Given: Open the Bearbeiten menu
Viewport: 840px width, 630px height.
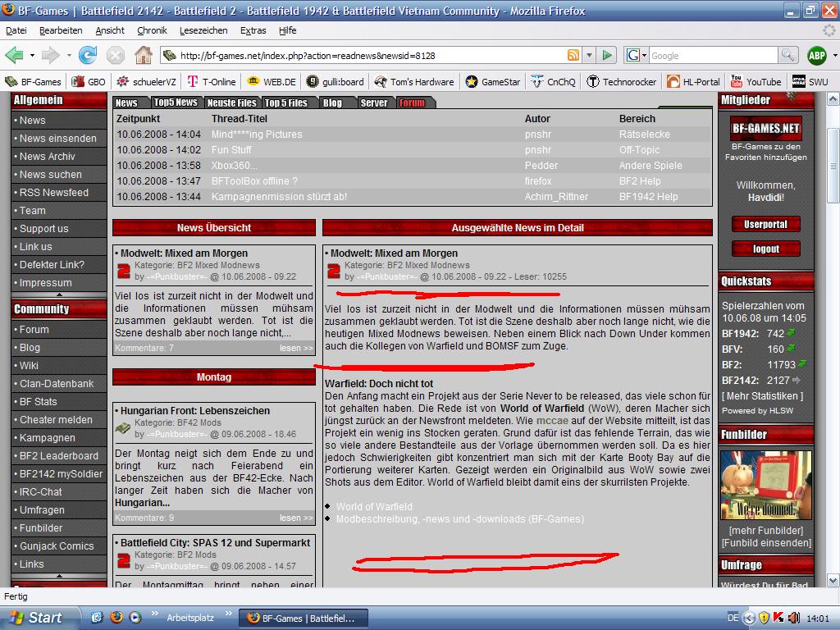Looking at the screenshot, I should [61, 30].
